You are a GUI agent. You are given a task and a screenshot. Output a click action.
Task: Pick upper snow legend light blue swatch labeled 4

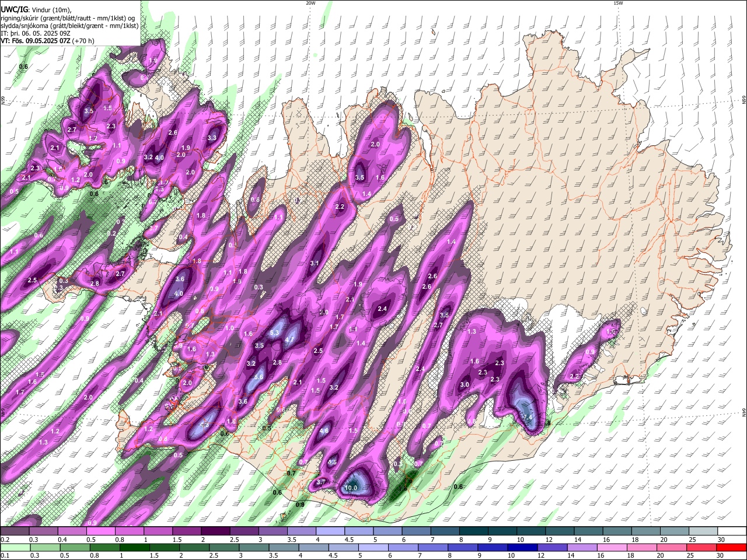click(x=330, y=531)
